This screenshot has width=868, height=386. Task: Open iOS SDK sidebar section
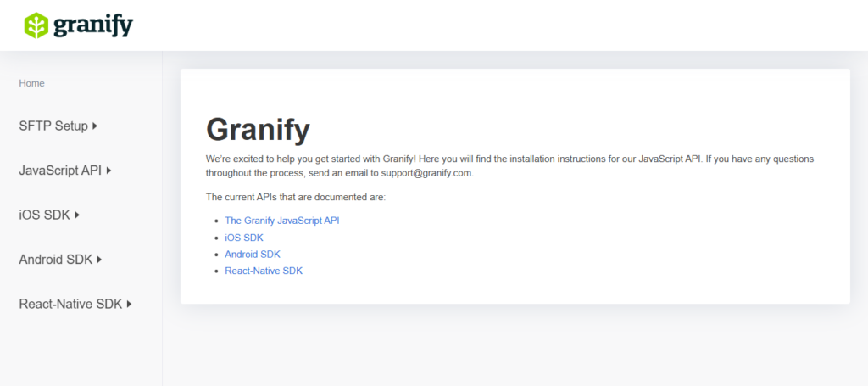click(44, 215)
